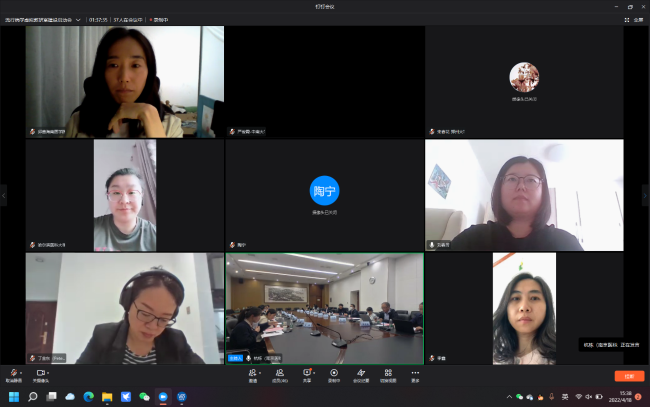650x407 pixels.
Task: Open the More options ellipsis
Action: tap(415, 373)
